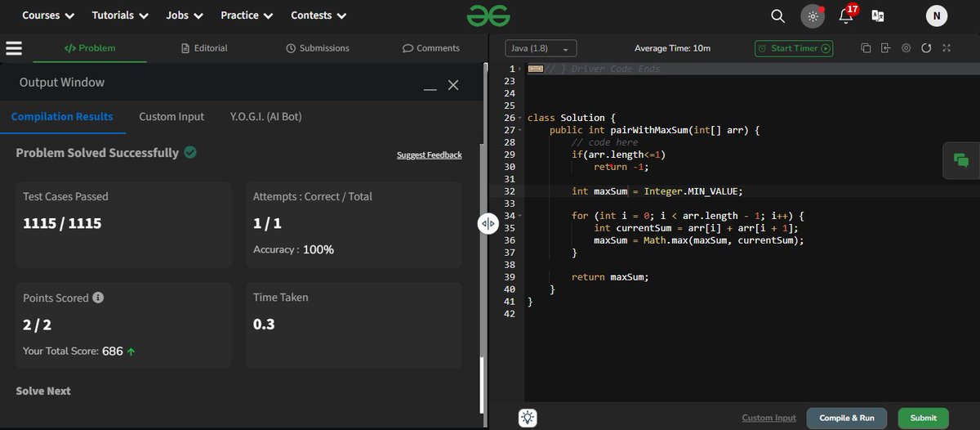Go to GeeksforGeeks home logo
Screen dimensions: 980x430
pyautogui.click(x=488, y=16)
